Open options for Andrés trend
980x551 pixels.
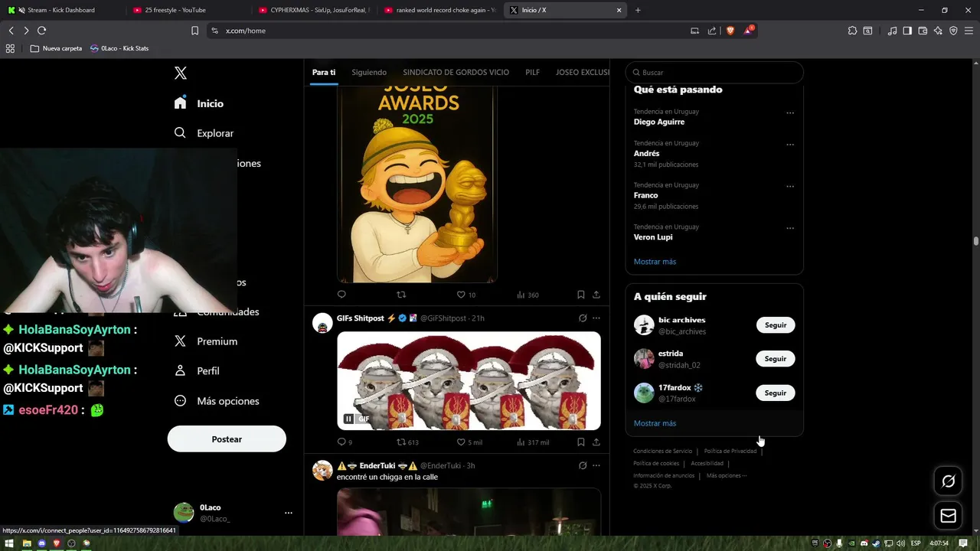(790, 145)
